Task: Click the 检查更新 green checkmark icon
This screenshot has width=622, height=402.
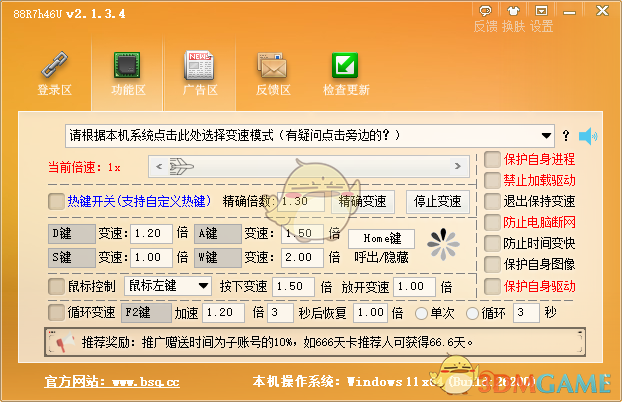Action: pos(345,65)
